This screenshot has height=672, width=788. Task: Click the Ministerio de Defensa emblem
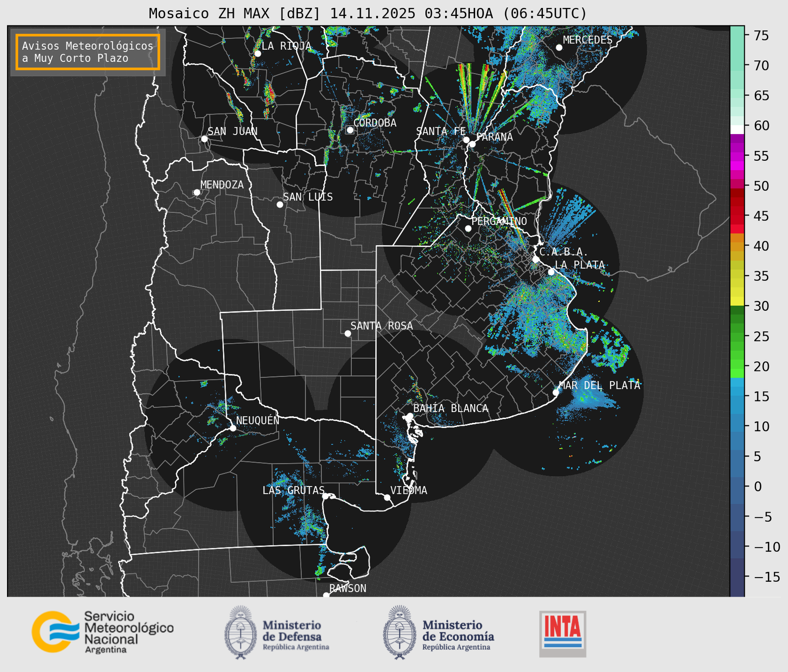coord(241,632)
